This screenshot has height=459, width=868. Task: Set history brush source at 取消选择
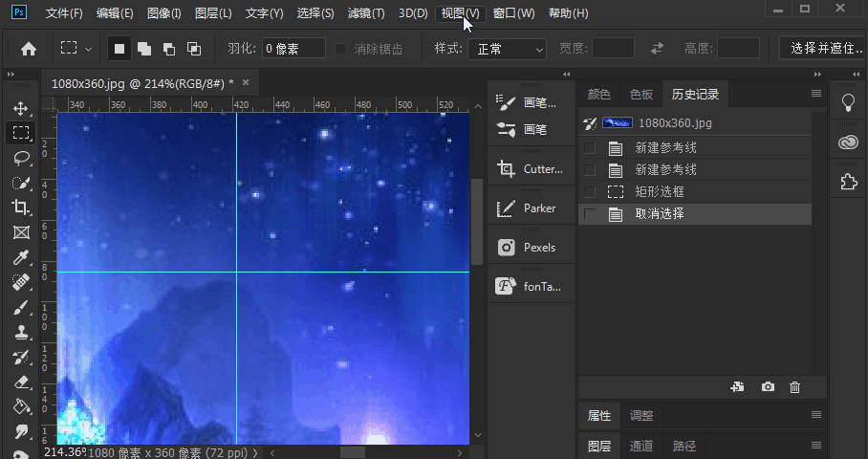tap(590, 213)
